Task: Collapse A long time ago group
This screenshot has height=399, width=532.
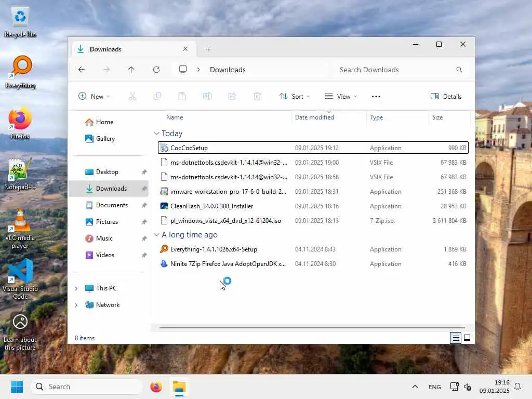Action: (x=156, y=235)
